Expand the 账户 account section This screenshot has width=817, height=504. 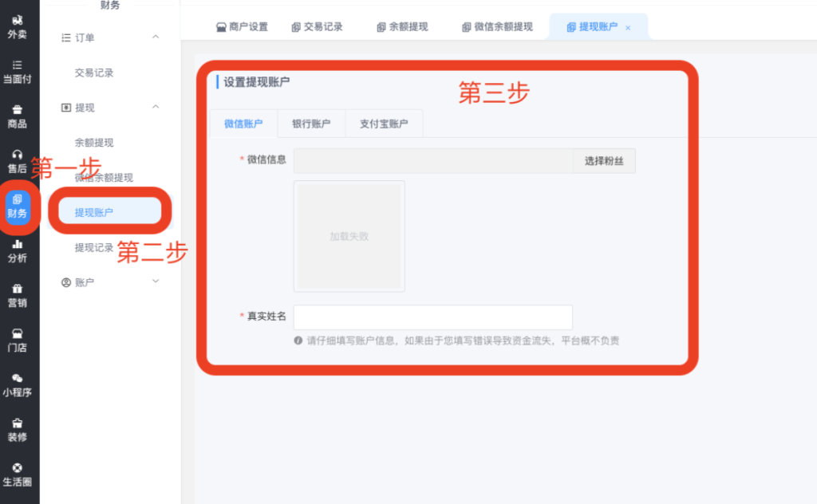point(156,282)
